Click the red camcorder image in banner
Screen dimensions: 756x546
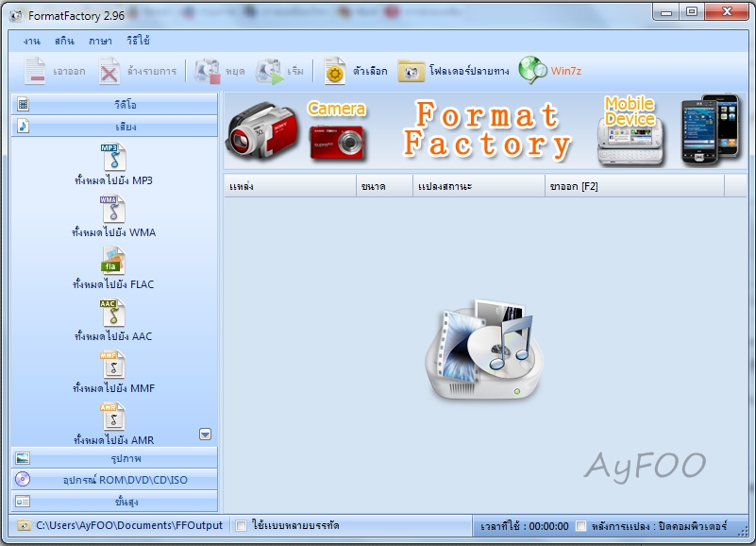pos(261,129)
